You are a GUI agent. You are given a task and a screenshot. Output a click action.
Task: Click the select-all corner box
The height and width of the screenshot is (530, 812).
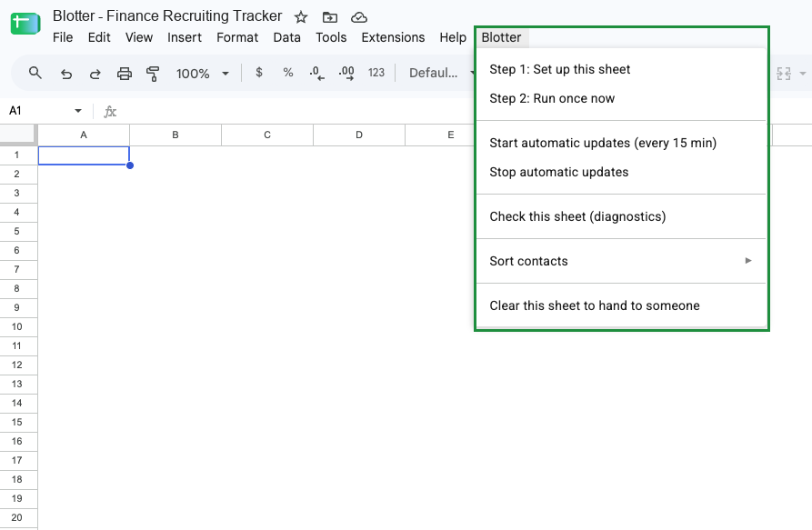[19, 135]
